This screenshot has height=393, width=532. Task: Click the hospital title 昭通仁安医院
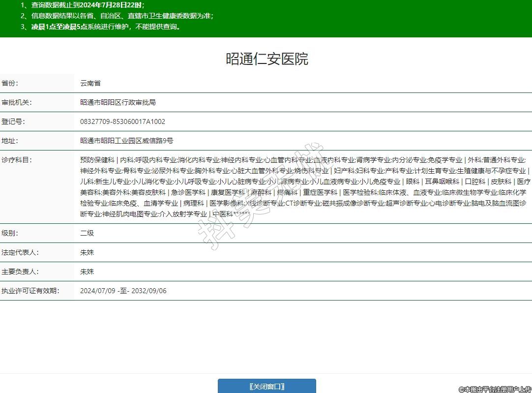click(266, 59)
